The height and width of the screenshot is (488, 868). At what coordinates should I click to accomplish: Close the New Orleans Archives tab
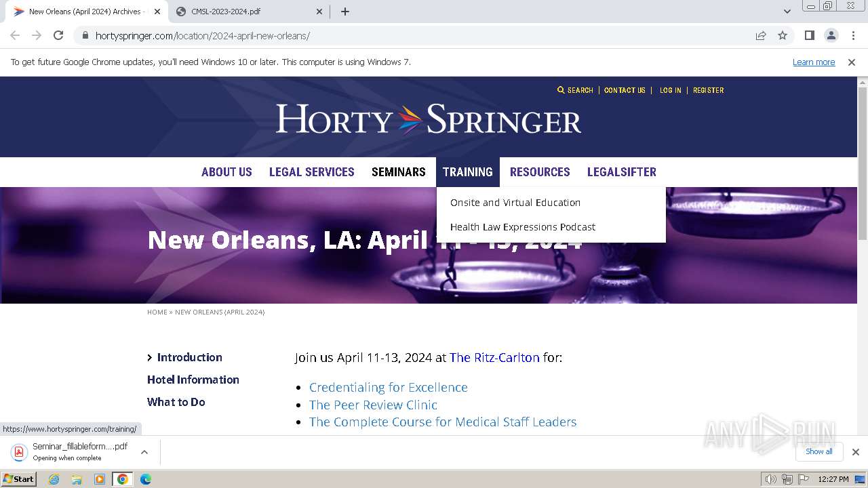click(x=157, y=12)
